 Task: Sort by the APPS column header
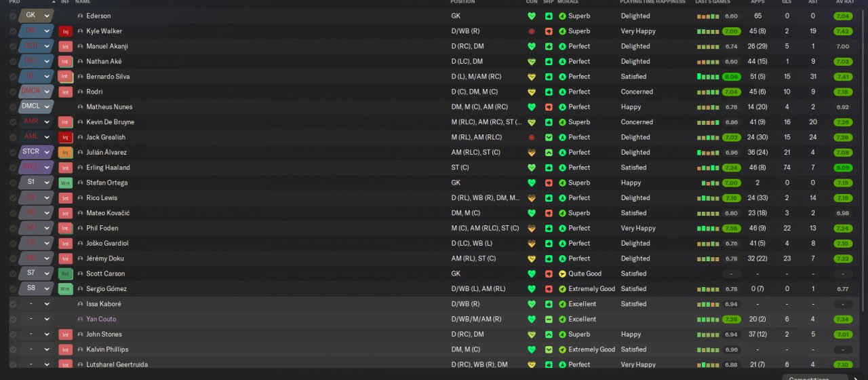click(x=757, y=2)
